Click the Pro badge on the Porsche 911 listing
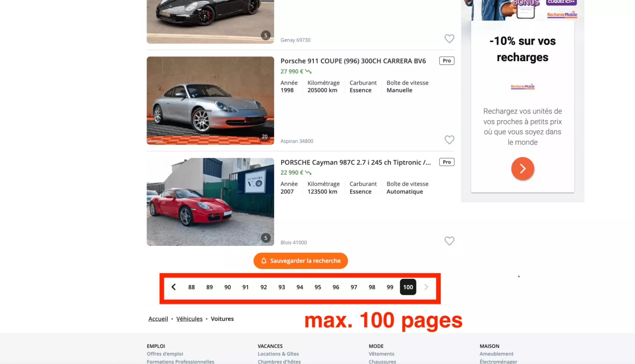635x364 pixels. point(446,60)
